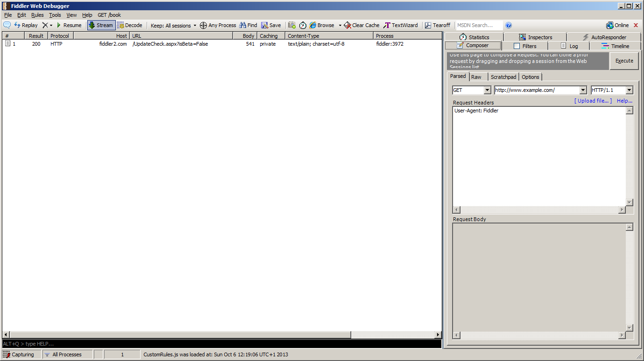Open the Rules menu
The image size is (644, 361).
click(37, 15)
